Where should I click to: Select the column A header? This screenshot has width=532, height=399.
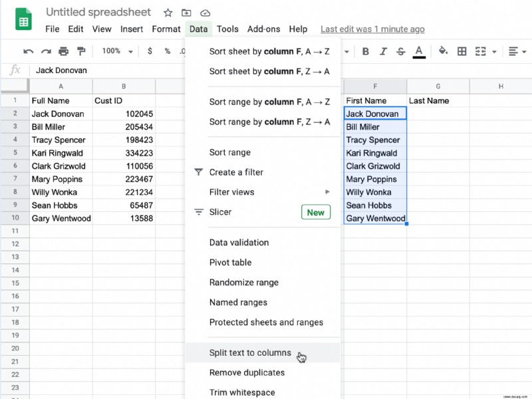pos(61,86)
